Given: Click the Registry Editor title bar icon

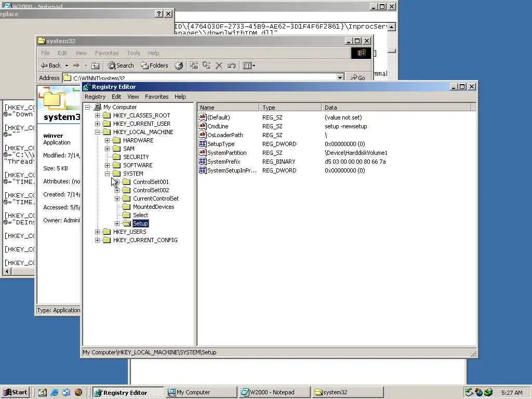Looking at the screenshot, I should [87, 87].
